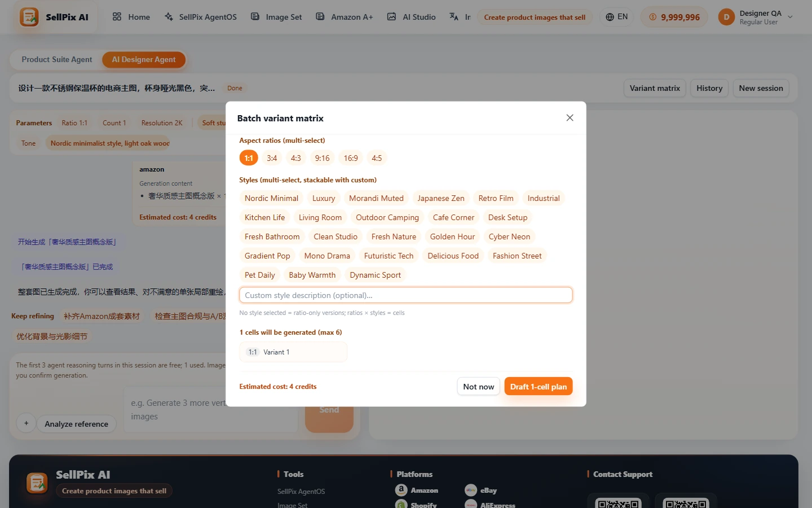Expand the Designer QA account dropdown arrow

(790, 17)
